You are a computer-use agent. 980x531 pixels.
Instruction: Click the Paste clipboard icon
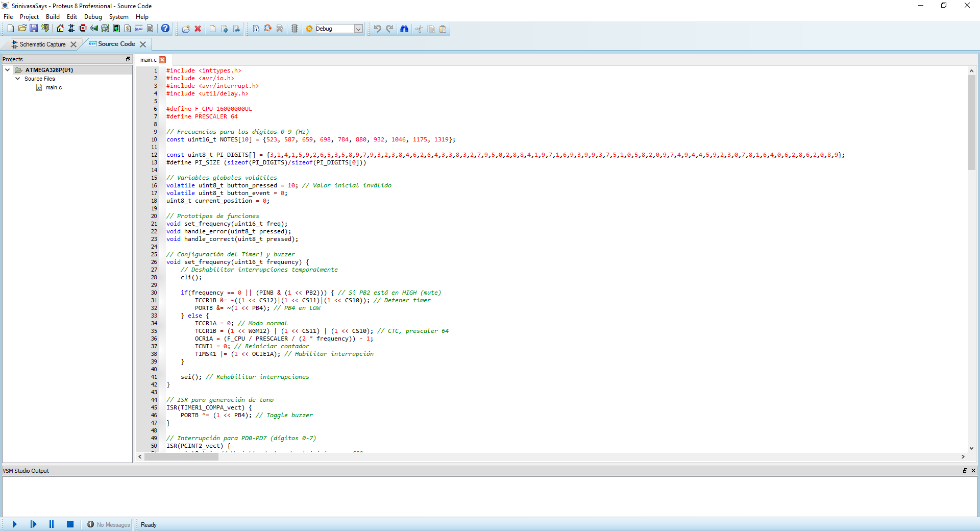pyautogui.click(x=443, y=29)
